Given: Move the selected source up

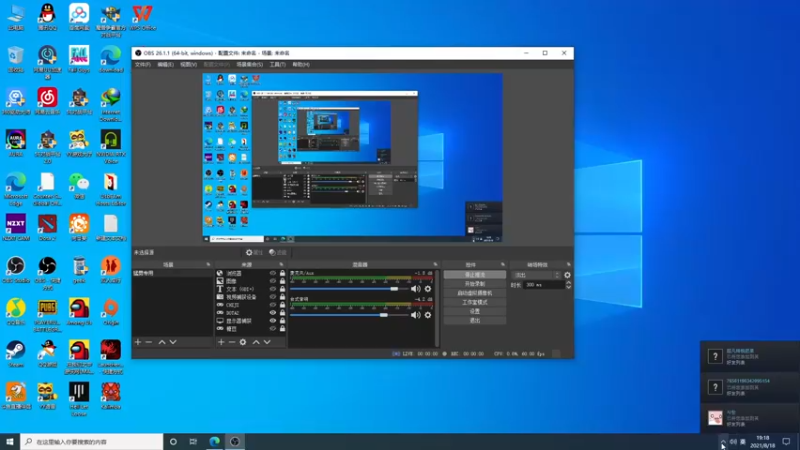Looking at the screenshot, I should [256, 342].
